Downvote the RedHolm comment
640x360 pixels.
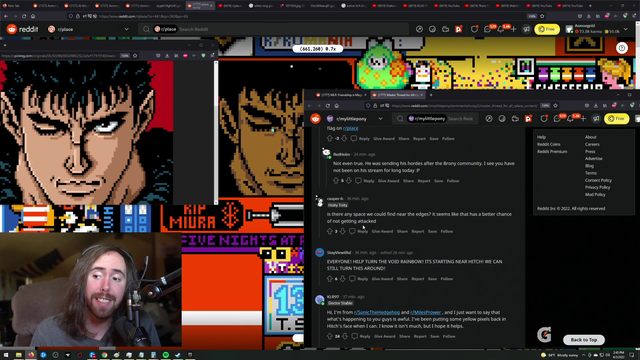point(348,181)
